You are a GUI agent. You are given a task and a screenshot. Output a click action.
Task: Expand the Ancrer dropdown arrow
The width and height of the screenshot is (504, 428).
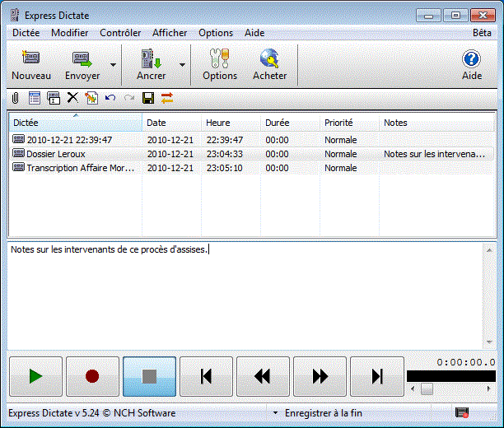(x=182, y=65)
